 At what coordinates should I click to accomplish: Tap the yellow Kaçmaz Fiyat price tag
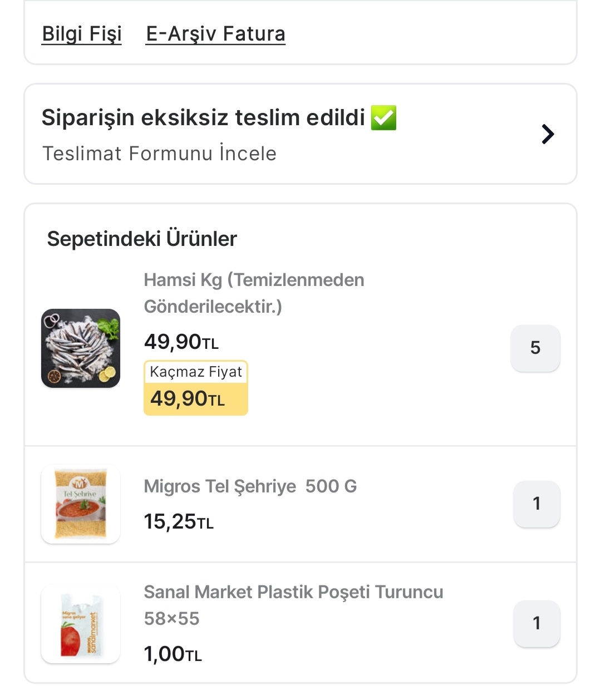(x=195, y=388)
